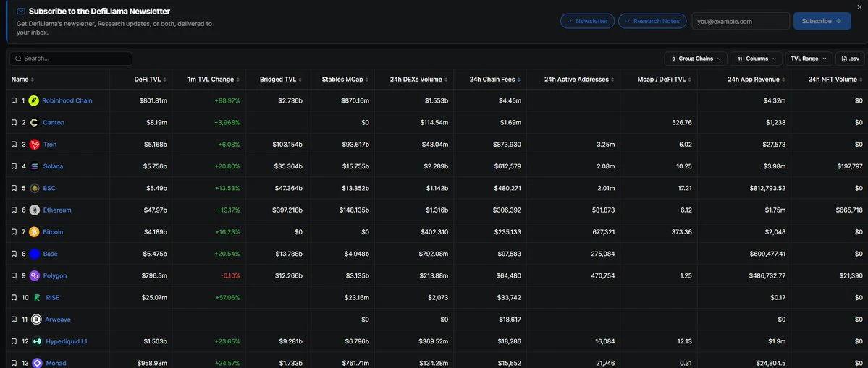Screen dimensions: 868x368
Task: Bookmark the Ethereum row
Action: click(14, 210)
